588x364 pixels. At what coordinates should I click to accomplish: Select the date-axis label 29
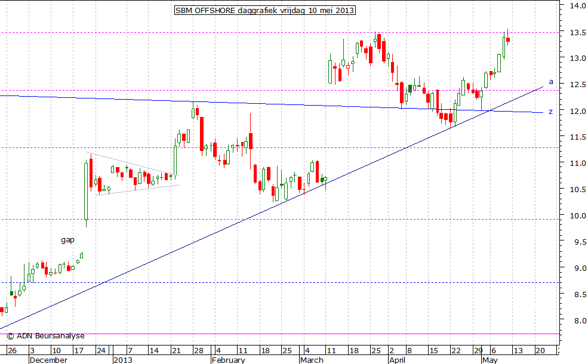click(x=478, y=351)
